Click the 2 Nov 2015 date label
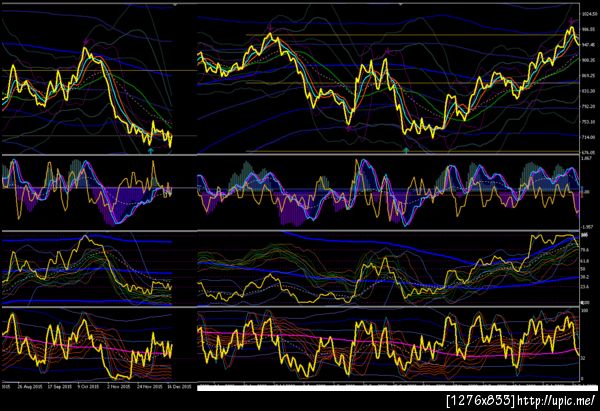Viewport: 600px width, 411px height. click(x=118, y=387)
